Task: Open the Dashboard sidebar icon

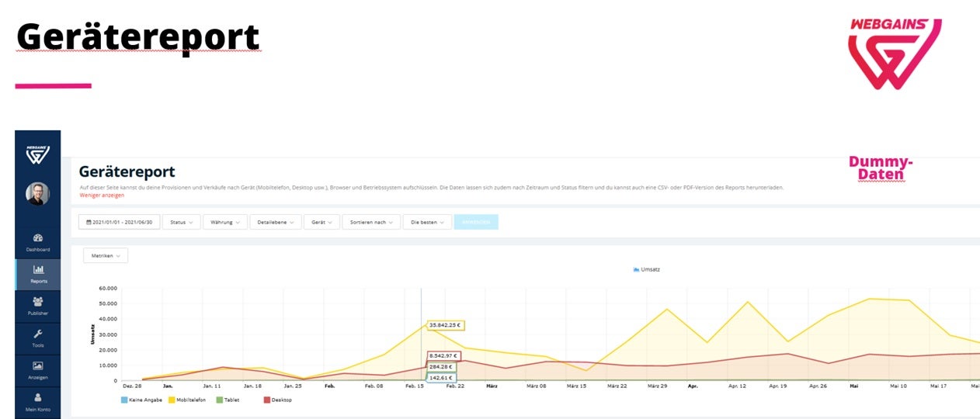Action: (37, 238)
